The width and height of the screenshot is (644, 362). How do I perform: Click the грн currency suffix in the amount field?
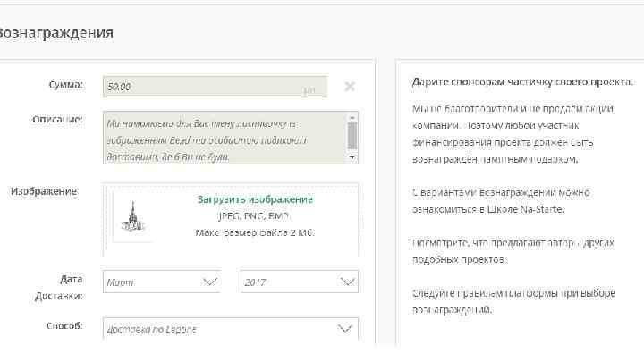coord(308,88)
